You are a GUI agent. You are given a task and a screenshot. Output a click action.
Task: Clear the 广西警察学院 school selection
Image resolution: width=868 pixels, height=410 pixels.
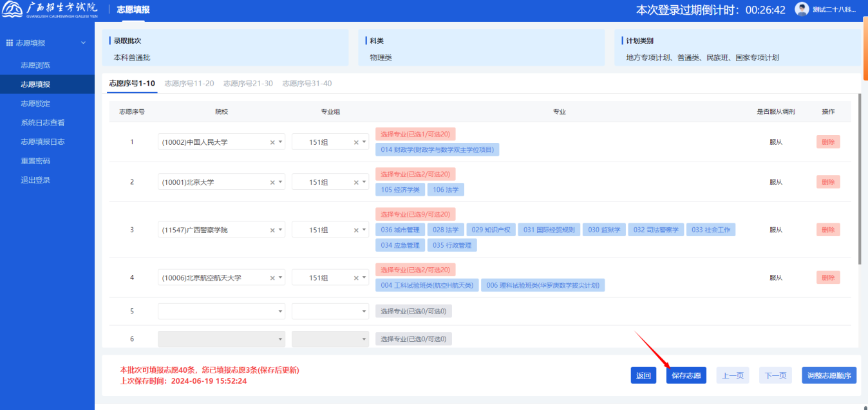(272, 230)
